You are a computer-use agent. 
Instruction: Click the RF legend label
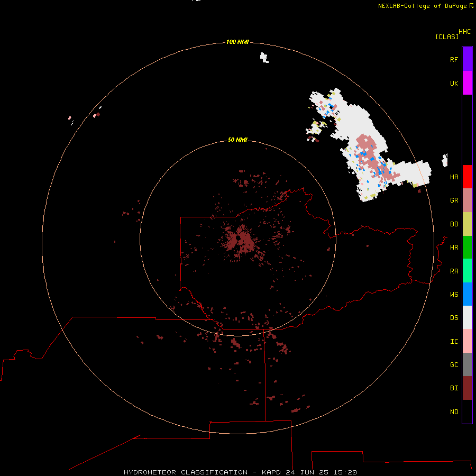click(x=454, y=59)
